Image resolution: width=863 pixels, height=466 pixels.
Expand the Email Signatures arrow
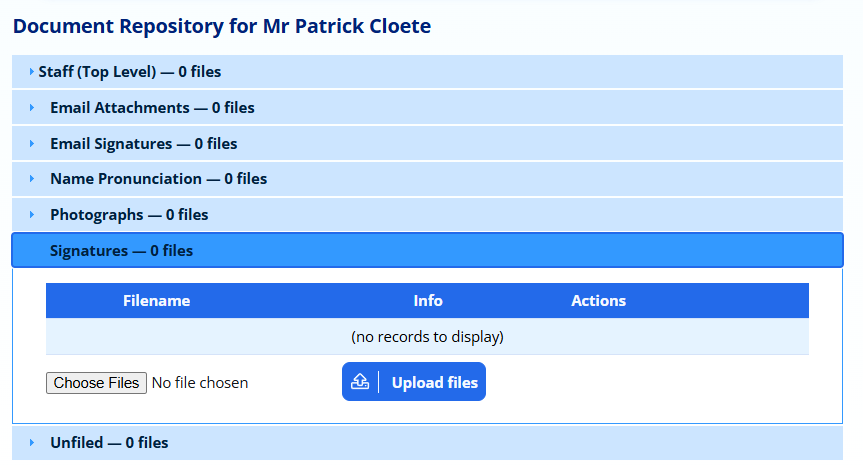[32, 144]
